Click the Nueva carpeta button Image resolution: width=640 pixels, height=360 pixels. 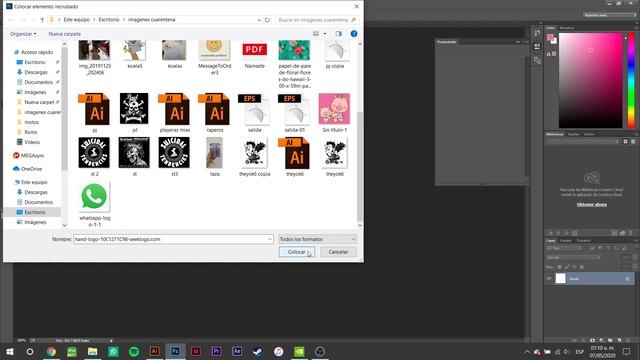64,34
